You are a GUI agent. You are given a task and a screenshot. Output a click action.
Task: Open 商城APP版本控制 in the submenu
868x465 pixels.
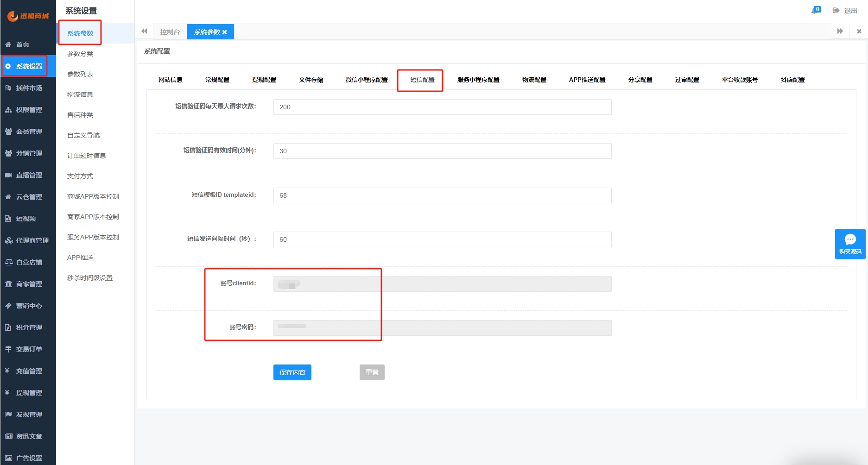93,196
